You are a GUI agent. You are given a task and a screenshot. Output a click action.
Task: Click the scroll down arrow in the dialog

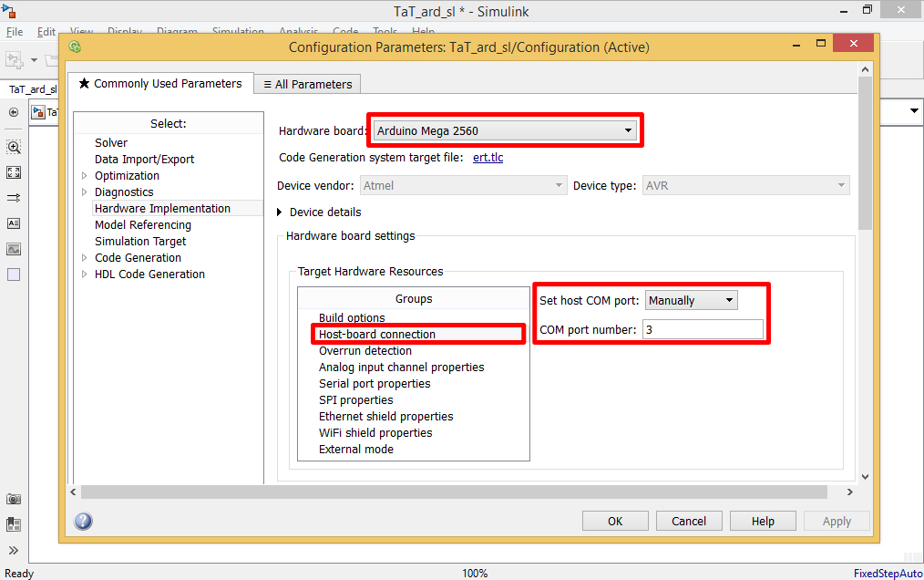(x=865, y=477)
